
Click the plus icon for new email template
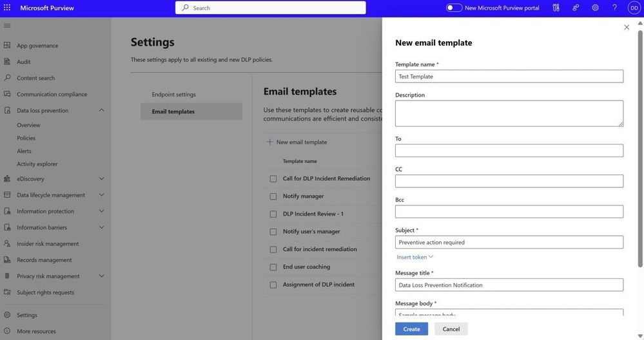pos(270,142)
